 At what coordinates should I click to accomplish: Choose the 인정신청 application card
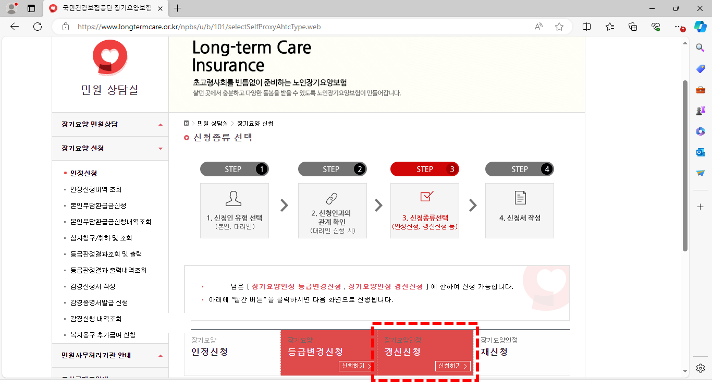tap(232, 352)
